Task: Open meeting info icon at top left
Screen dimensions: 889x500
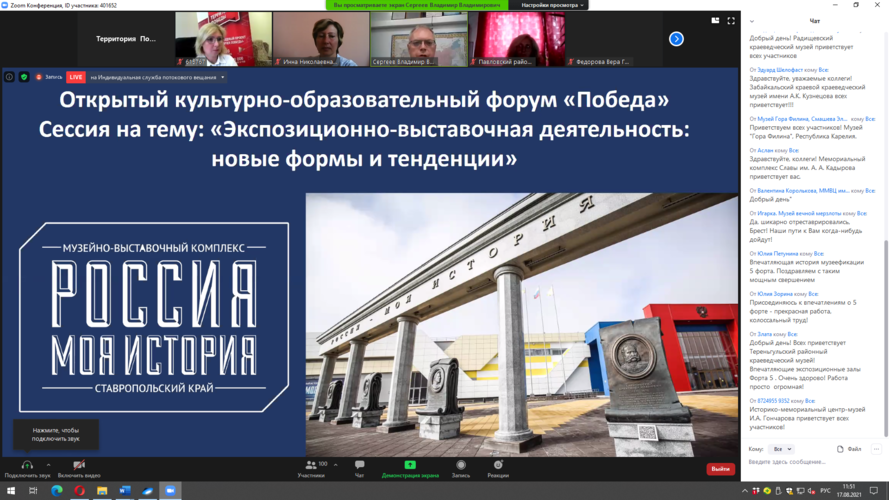Action: 10,77
